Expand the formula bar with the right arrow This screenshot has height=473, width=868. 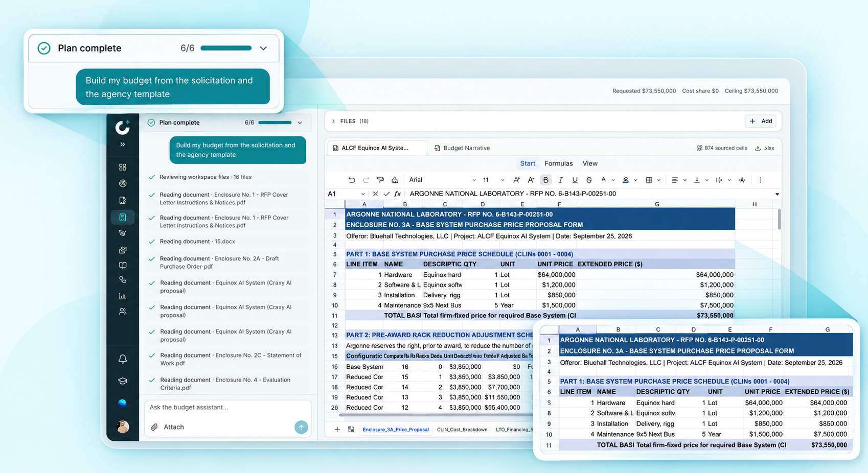[x=777, y=194]
